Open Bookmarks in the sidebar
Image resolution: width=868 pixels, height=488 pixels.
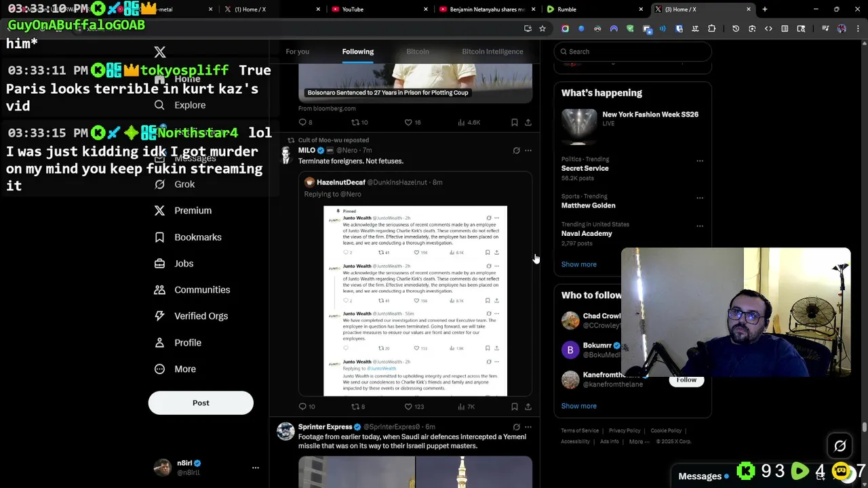[188, 237]
